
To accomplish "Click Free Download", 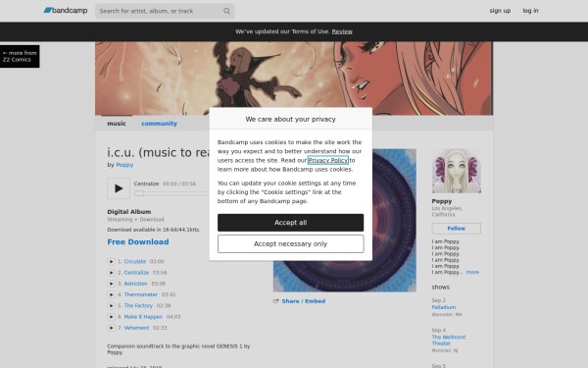I will coord(138,242).
